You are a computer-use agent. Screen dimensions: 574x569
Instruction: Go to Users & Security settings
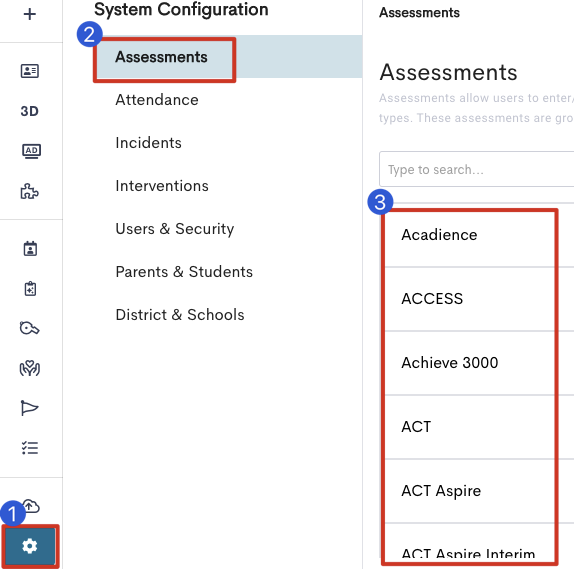(175, 229)
